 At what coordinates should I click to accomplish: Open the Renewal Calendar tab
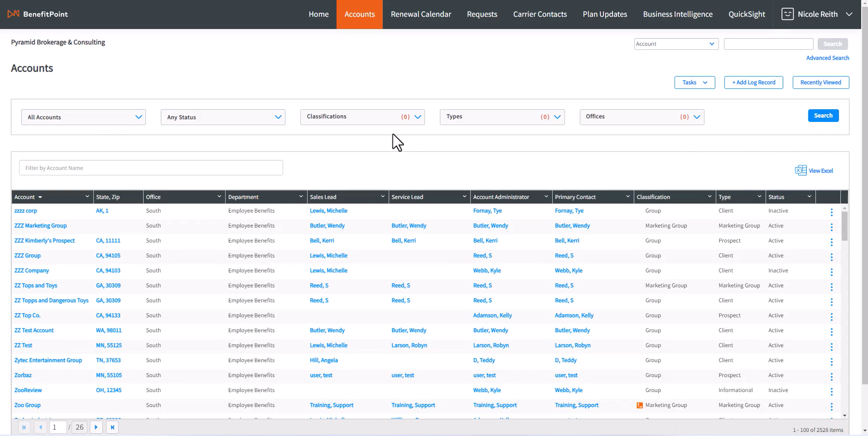tap(421, 15)
